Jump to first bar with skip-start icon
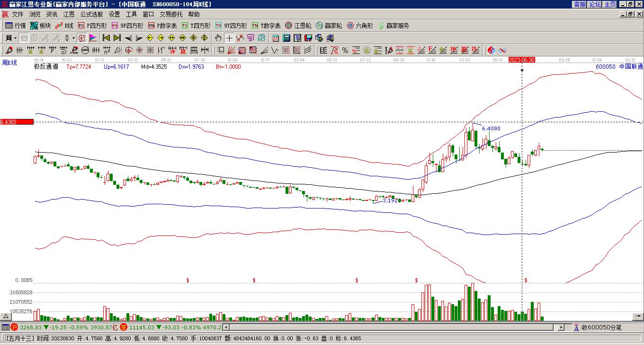The height and width of the screenshot is (345, 644). coord(107,38)
